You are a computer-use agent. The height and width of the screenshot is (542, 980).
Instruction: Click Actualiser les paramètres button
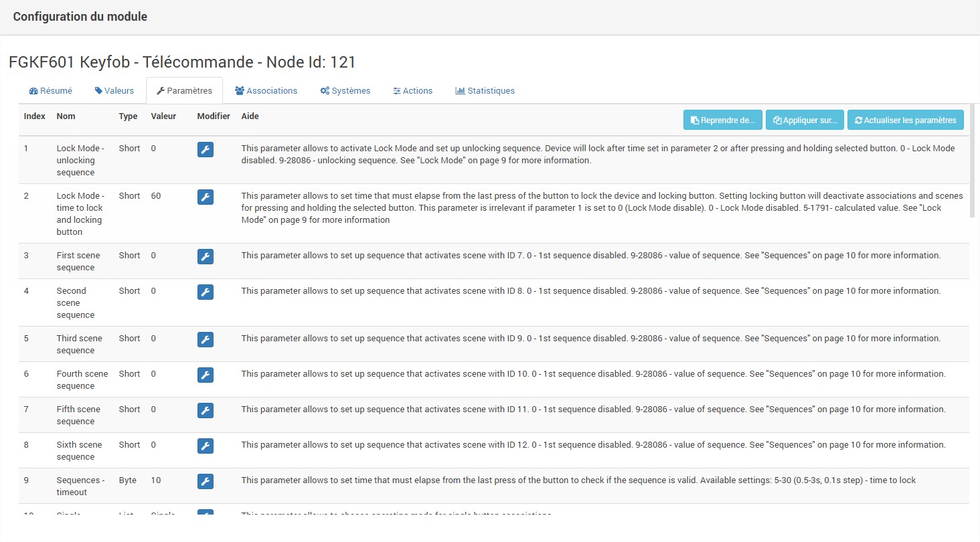(x=906, y=120)
